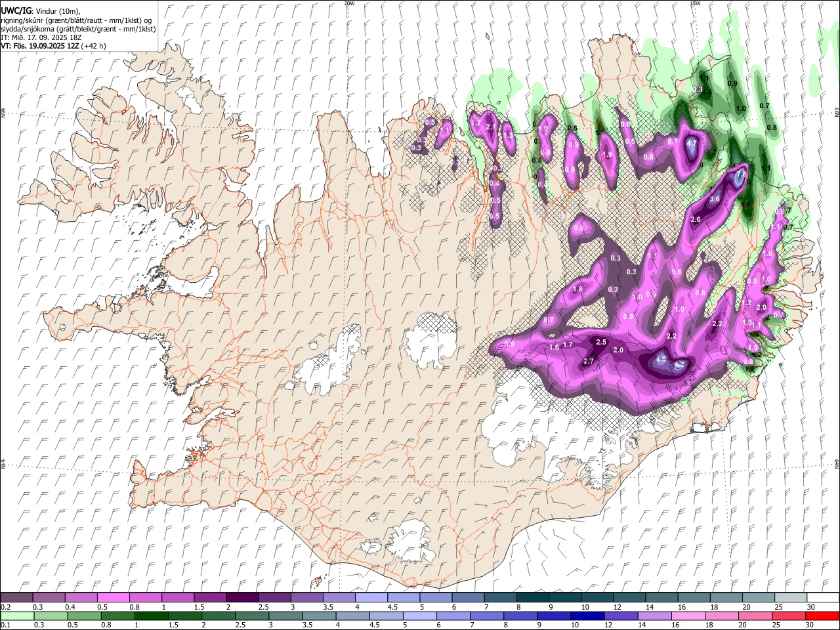Screen dimensions: 840x630
Task: Click the 'slydda/snjókoma' legend description line
Action: (78, 29)
